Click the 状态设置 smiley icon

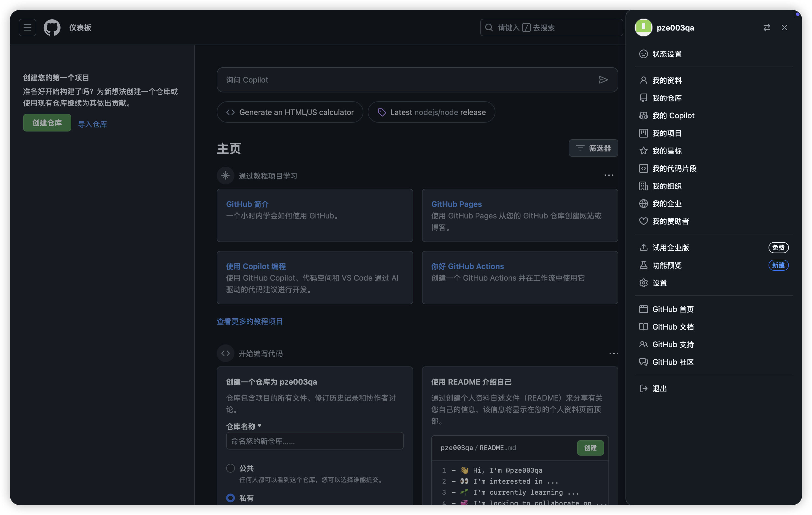(643, 54)
